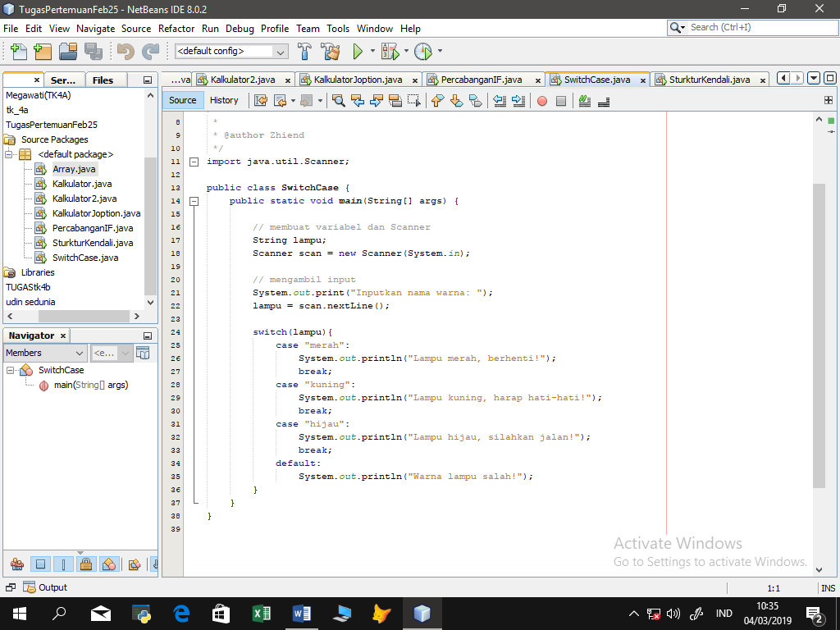This screenshot has width=840, height=630.
Task: Start macro recording with the red circle icon
Action: [x=541, y=101]
